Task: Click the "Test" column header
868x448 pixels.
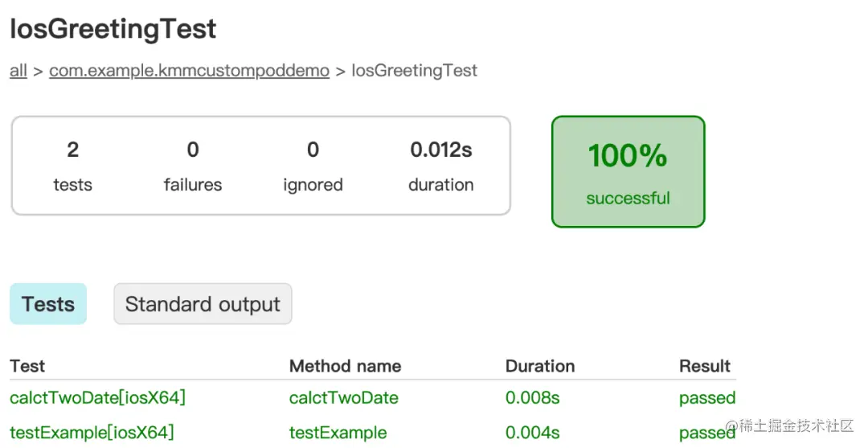Action: click(27, 366)
